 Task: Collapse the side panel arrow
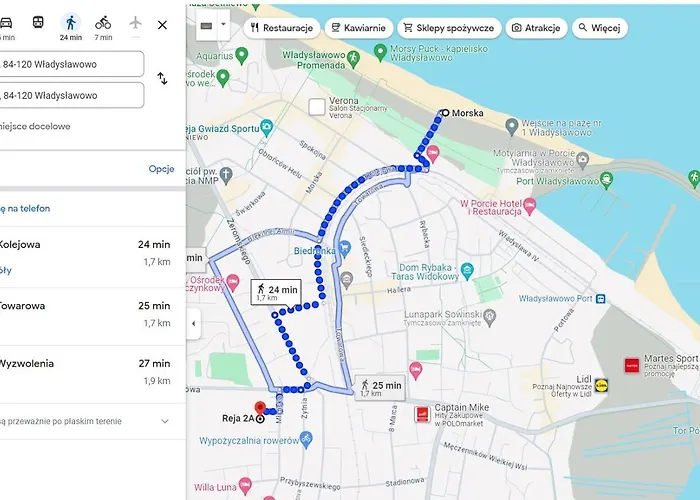[x=193, y=323]
